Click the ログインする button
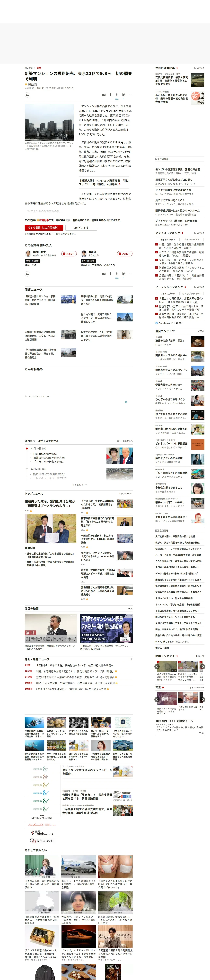 click(x=81, y=228)
